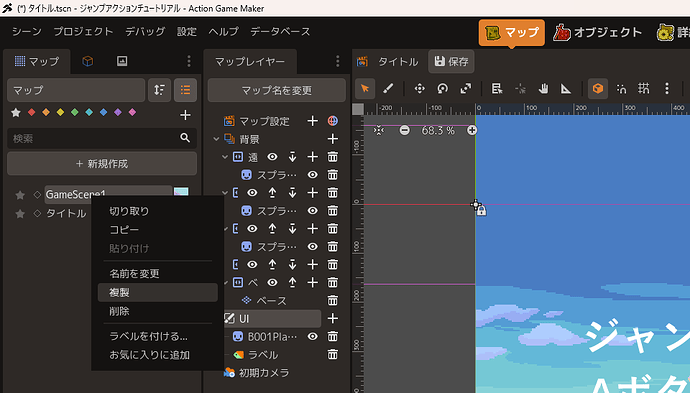Toggle favorite star for タイトル
Screen dimensions: 690x393
pyautogui.click(x=20, y=214)
